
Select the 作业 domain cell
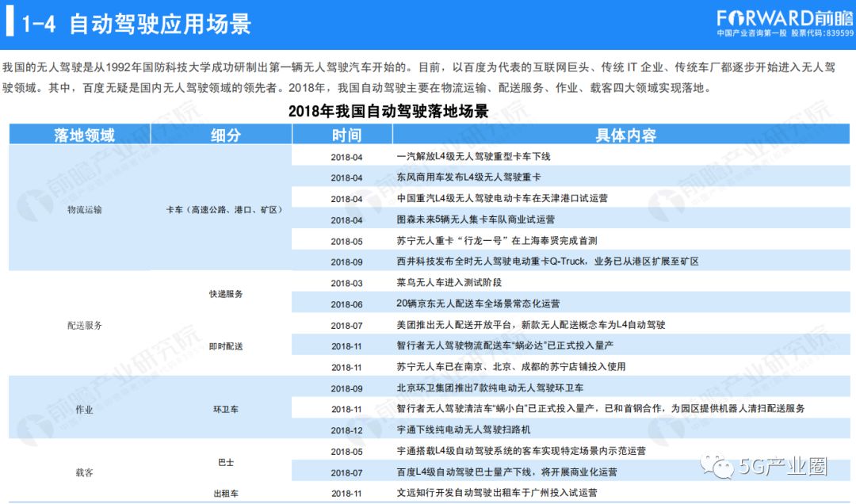tap(85, 410)
